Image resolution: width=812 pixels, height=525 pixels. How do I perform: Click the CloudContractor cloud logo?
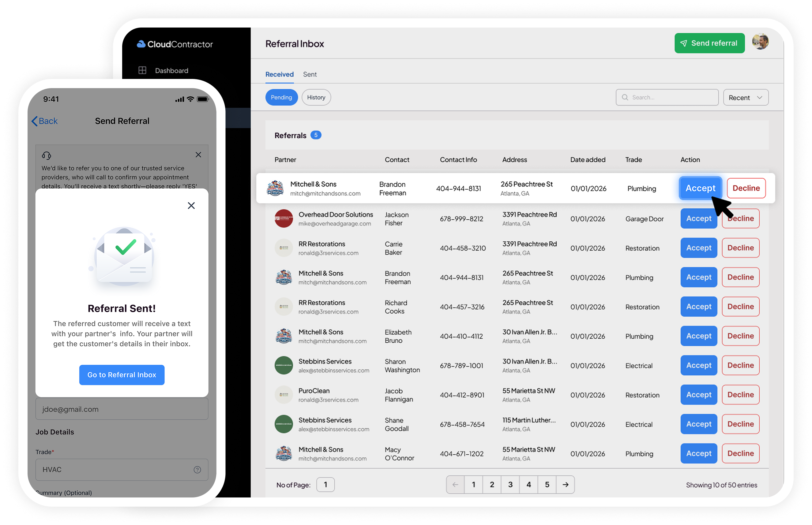141,44
